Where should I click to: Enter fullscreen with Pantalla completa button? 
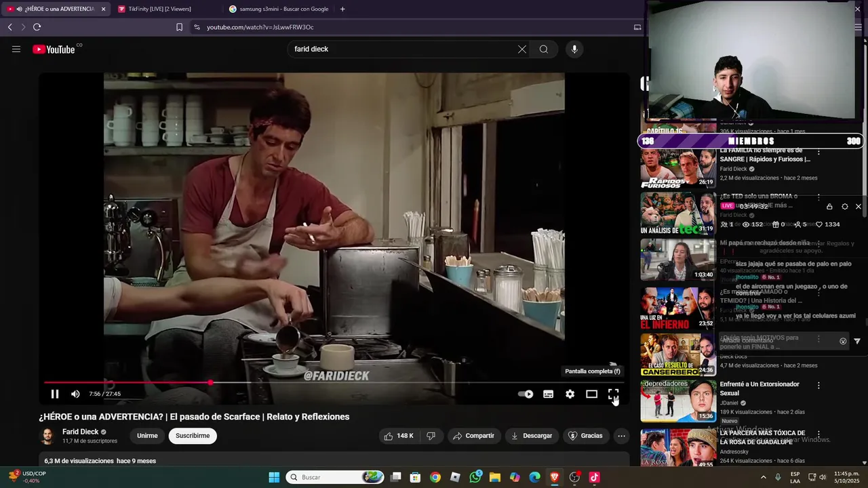click(x=613, y=394)
